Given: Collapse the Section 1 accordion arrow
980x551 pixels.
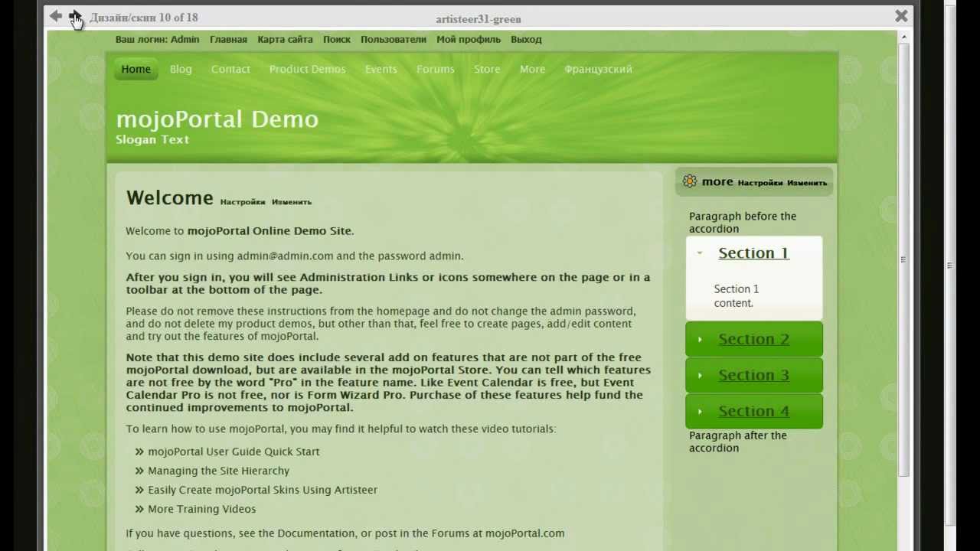Looking at the screenshot, I should tap(700, 253).
